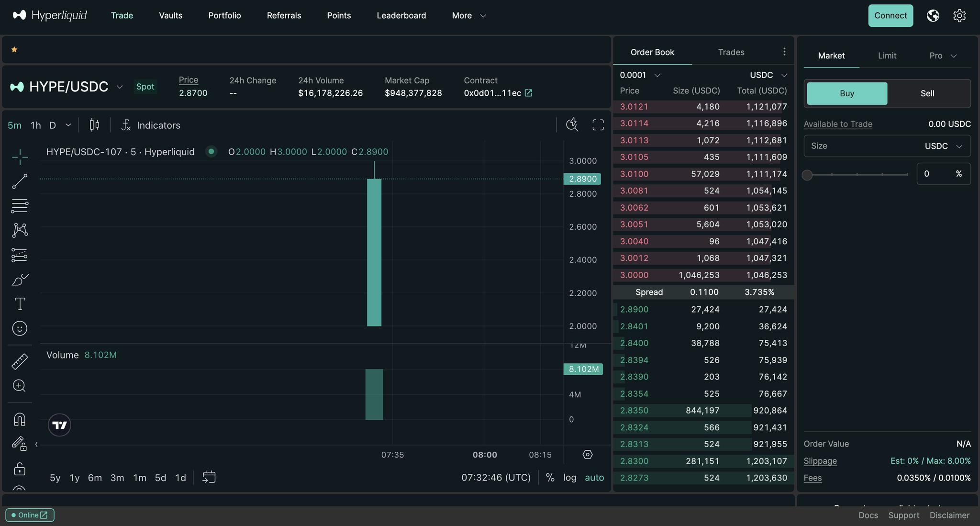Image resolution: width=980 pixels, height=526 pixels.
Task: Select the crosshair cursor tool
Action: (20, 157)
